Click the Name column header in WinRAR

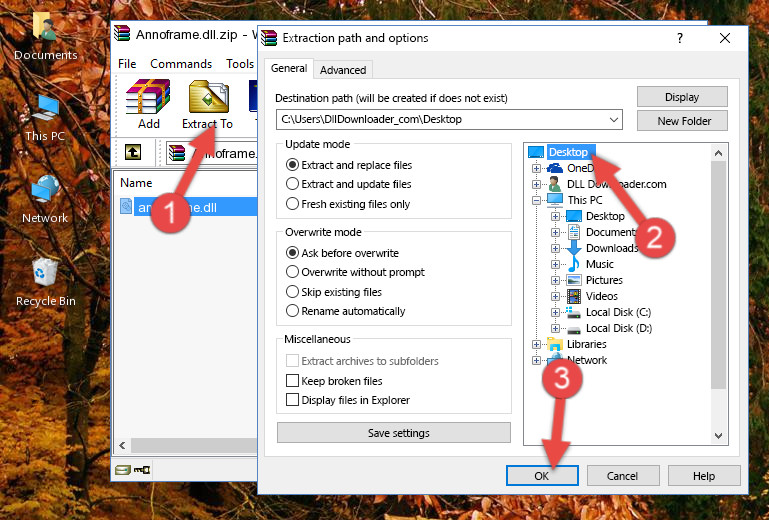(x=136, y=182)
